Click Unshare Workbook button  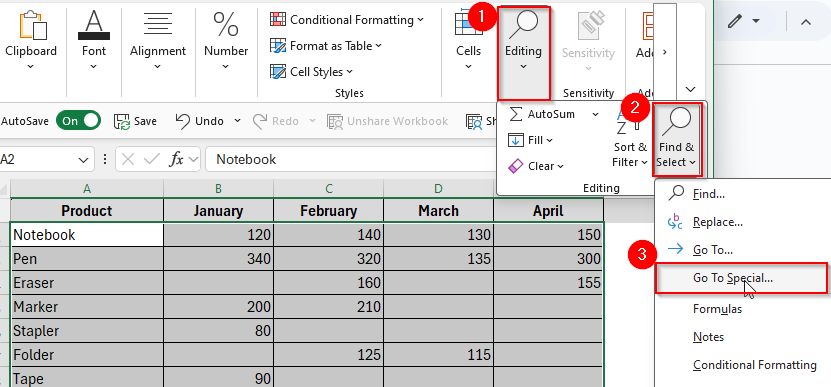pos(388,121)
